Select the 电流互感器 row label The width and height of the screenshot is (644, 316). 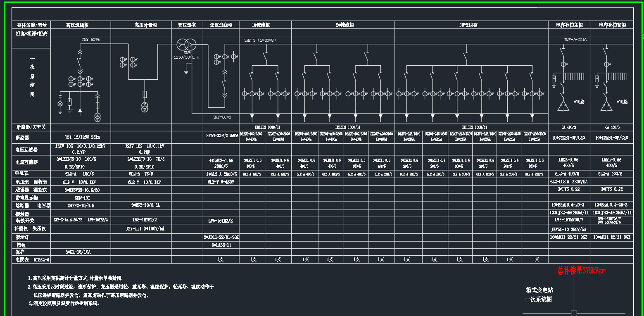[x=27, y=162]
